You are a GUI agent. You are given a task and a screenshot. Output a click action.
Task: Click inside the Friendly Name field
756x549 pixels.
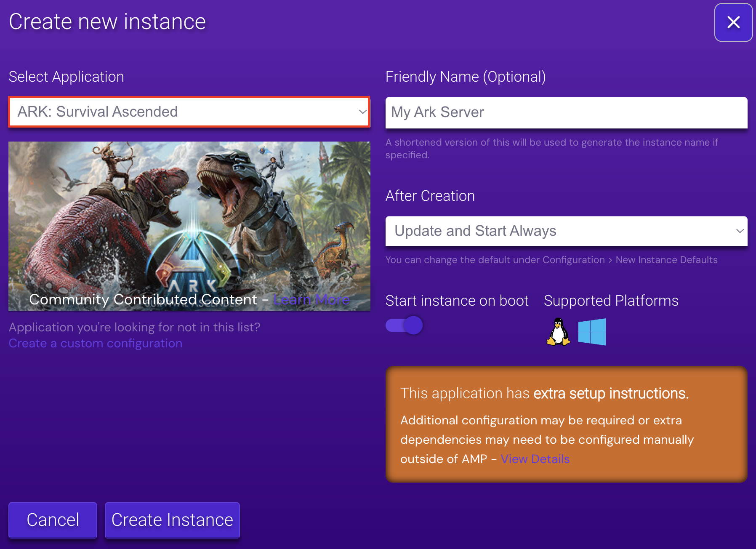coord(566,112)
